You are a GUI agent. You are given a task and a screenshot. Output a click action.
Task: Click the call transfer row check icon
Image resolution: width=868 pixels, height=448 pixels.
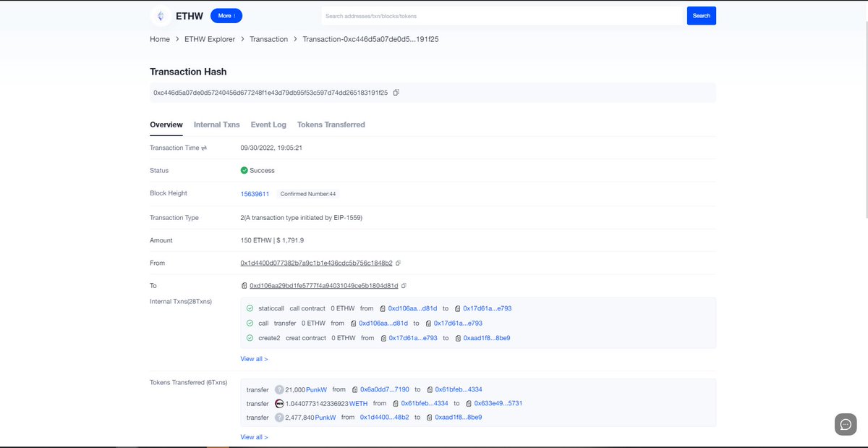pyautogui.click(x=250, y=324)
